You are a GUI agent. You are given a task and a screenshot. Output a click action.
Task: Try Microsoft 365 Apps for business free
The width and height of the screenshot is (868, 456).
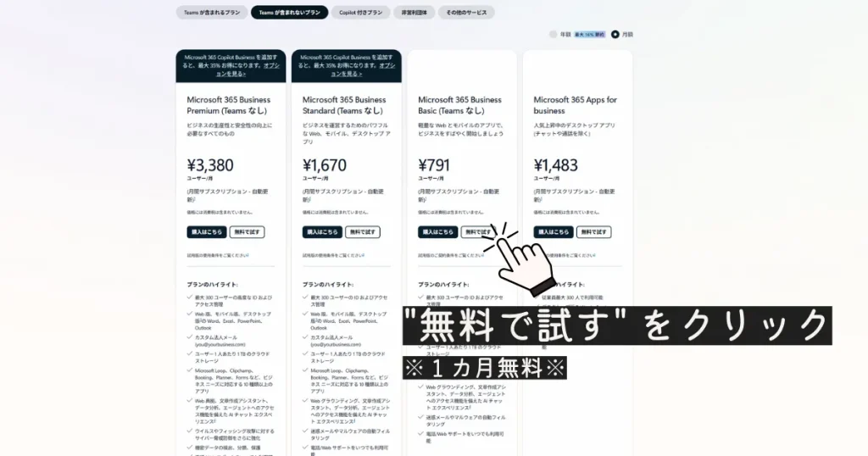(x=593, y=232)
